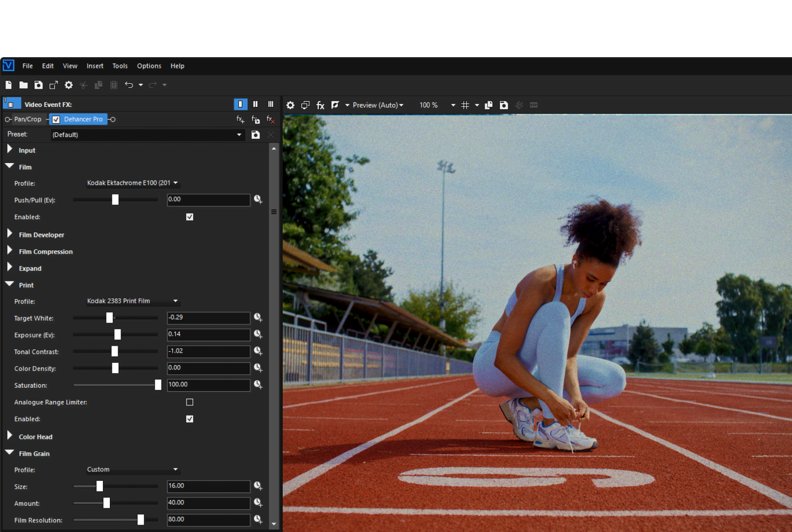The image size is (792, 532).
Task: Open the Options menu
Action: point(149,66)
